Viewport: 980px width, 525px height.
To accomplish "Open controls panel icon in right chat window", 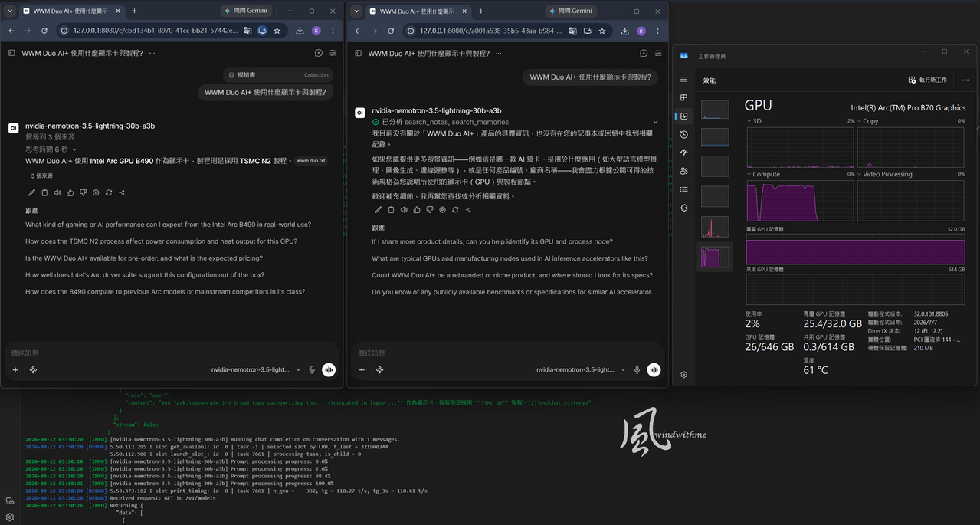I will coord(658,54).
